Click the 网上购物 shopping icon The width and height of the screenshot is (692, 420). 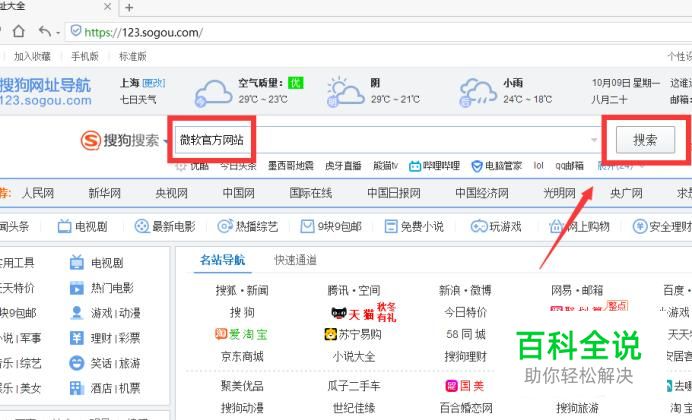click(x=556, y=226)
